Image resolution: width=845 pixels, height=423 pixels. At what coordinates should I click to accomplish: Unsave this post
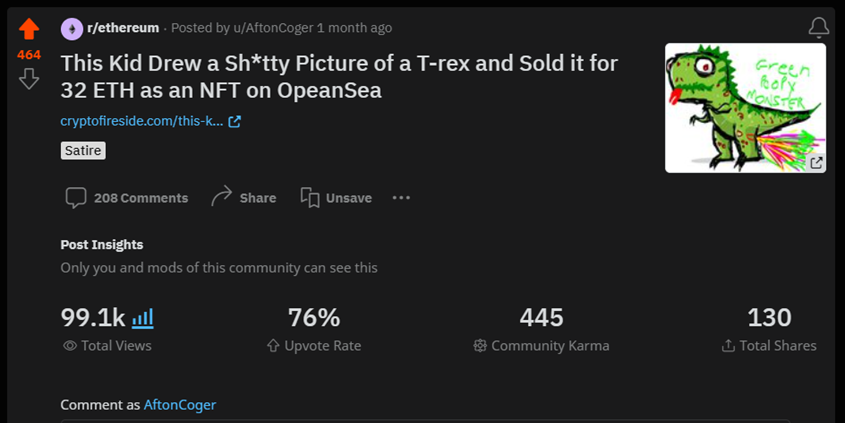coord(336,198)
